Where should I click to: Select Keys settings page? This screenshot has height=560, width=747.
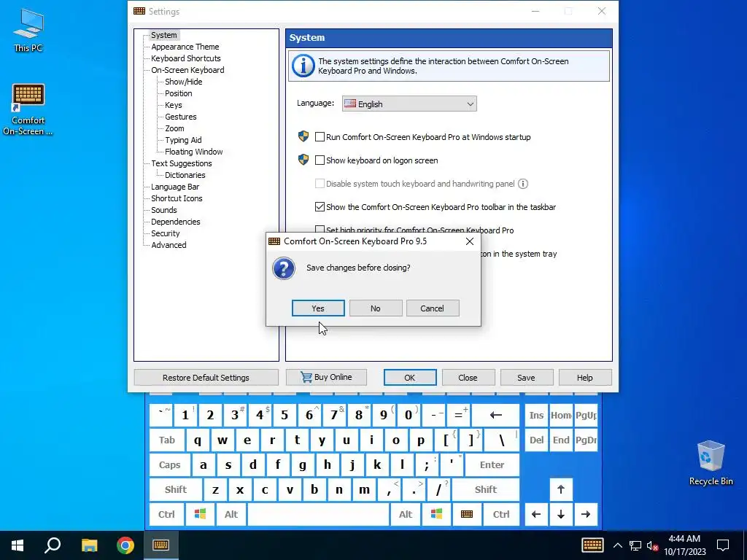tap(174, 105)
